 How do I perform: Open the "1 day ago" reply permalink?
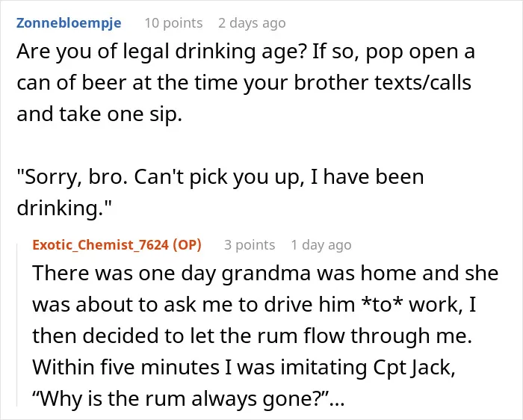coord(321,245)
